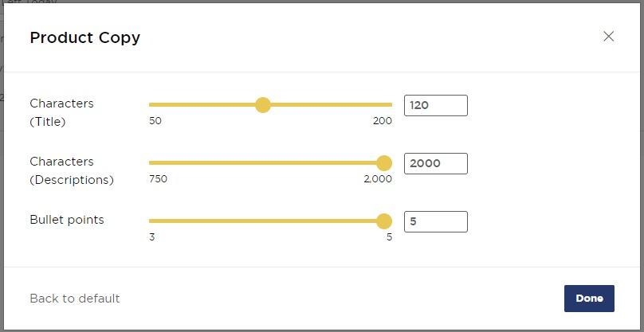Focus the Title characters field showing 120
Screen dimensions: 644x332
click(x=435, y=105)
